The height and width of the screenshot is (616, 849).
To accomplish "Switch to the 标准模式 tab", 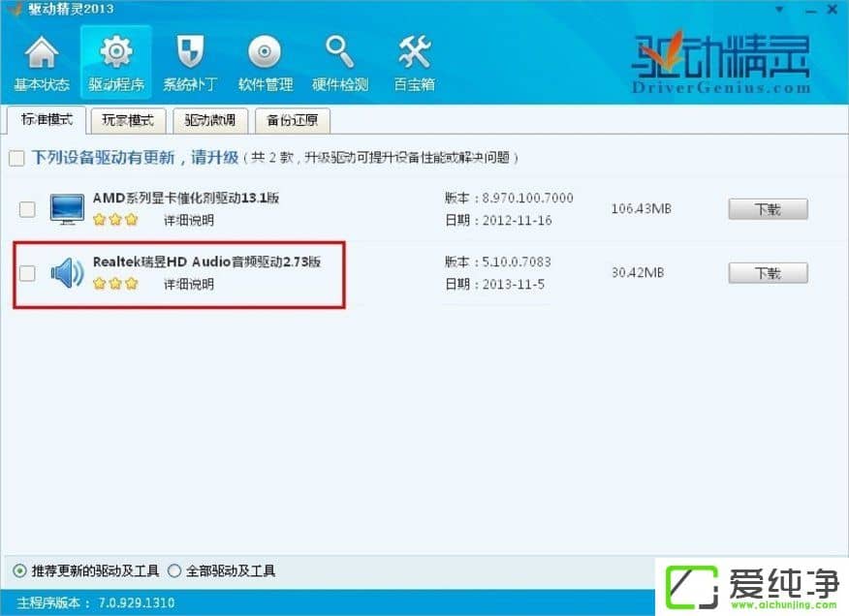I will pos(47,120).
